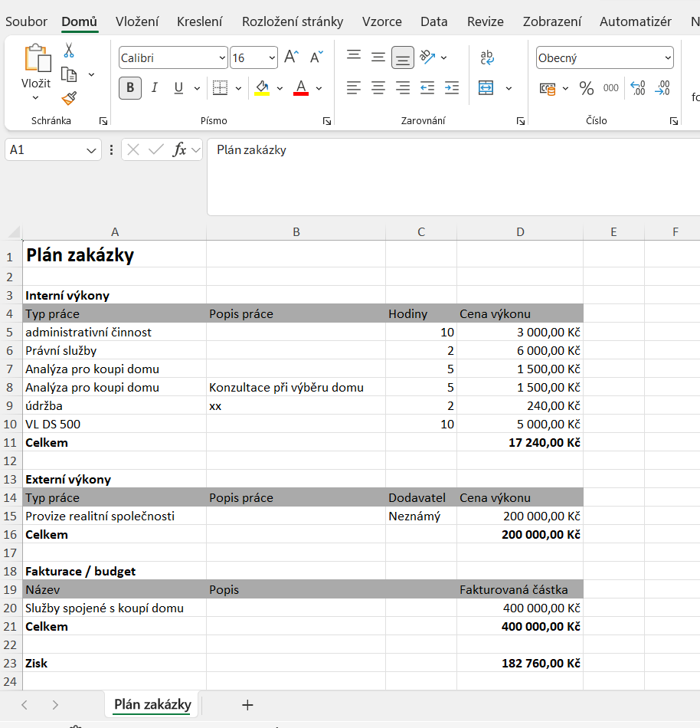This screenshot has width=700, height=728.
Task: Open the Font size dropdown showing 16
Action: 272,58
